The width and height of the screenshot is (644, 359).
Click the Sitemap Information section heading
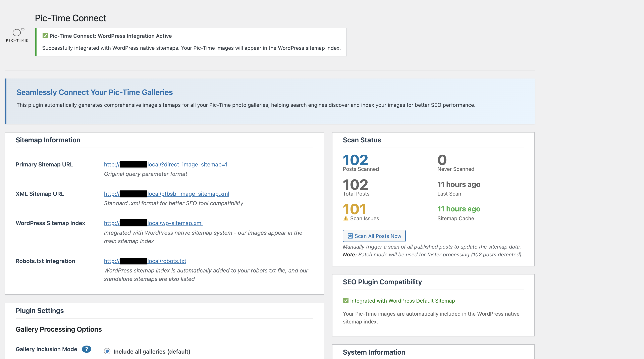[x=48, y=140]
